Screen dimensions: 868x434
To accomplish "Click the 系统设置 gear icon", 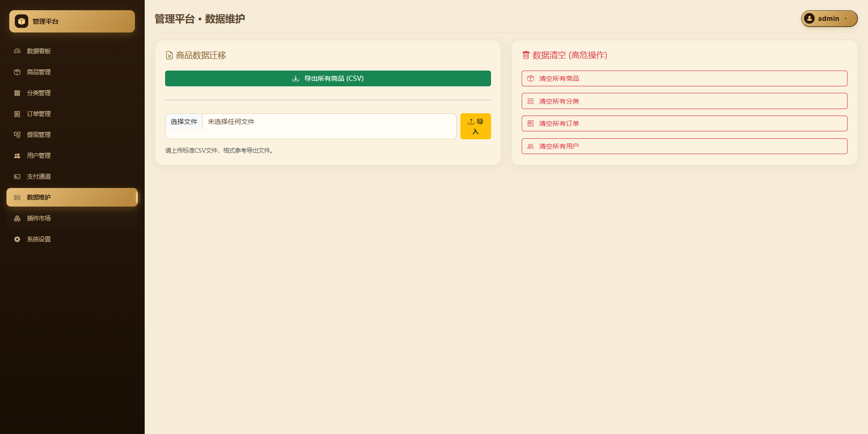I will click(17, 239).
